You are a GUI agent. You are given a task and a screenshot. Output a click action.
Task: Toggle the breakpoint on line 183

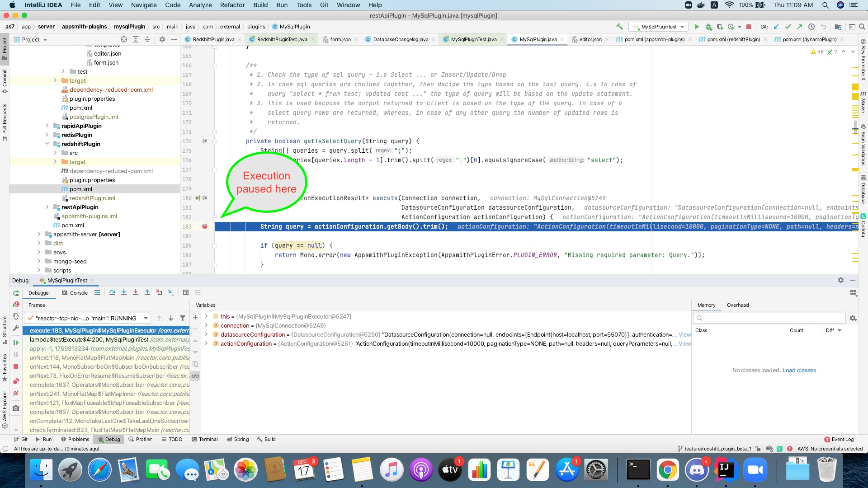point(206,226)
